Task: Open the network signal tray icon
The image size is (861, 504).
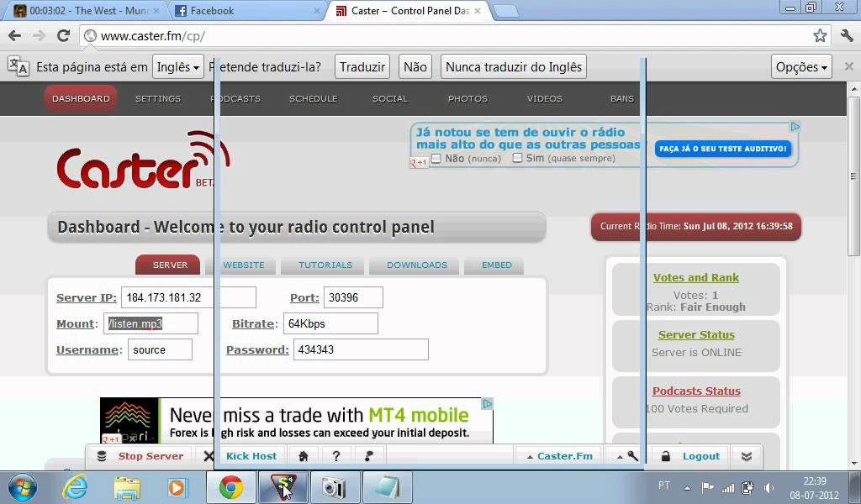Action: 727,487
